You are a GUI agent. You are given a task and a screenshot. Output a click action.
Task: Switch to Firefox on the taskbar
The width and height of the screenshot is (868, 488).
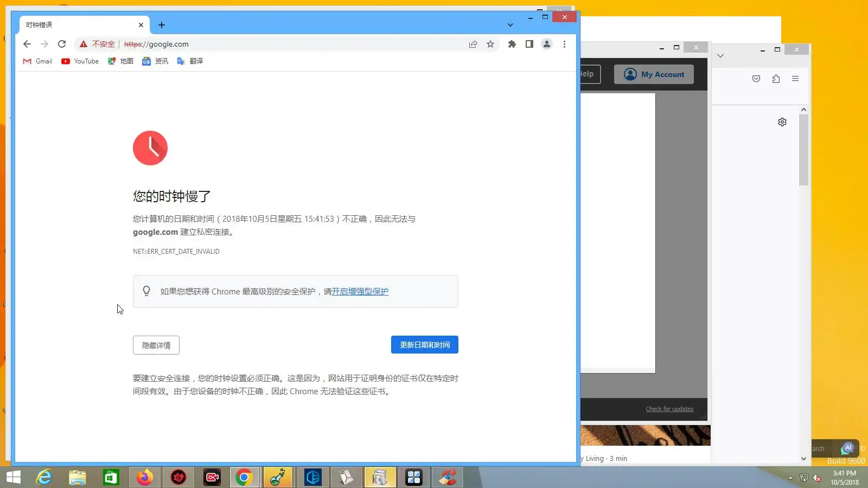(x=145, y=477)
